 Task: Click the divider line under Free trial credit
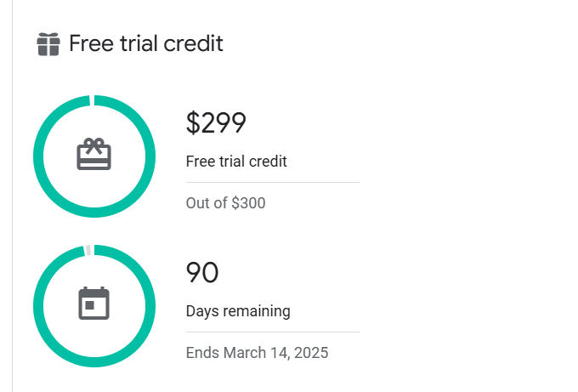pos(273,182)
